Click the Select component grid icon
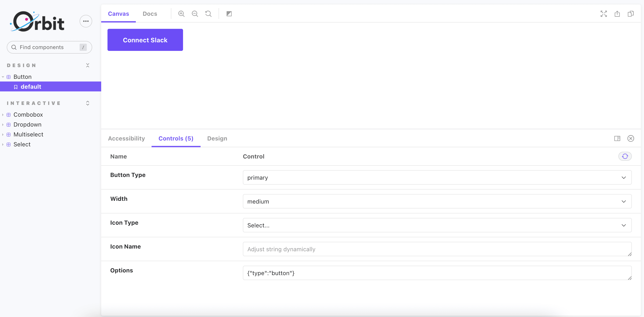 pos(9,145)
